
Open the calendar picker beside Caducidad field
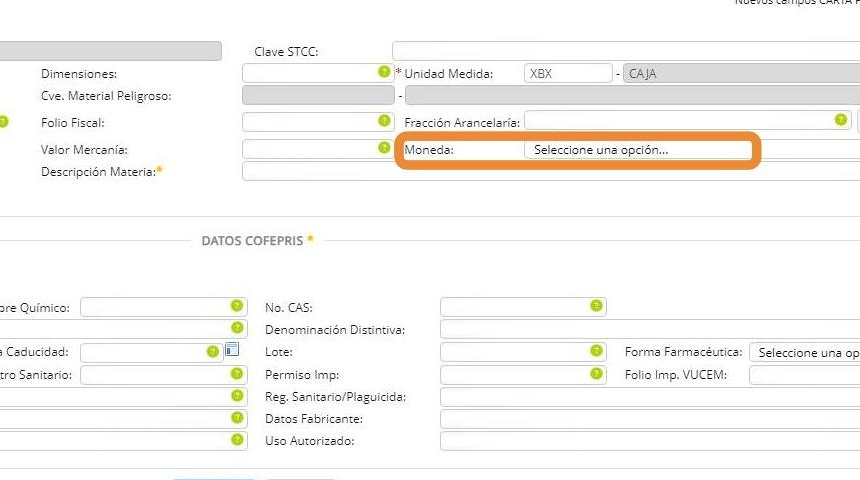[x=232, y=351]
